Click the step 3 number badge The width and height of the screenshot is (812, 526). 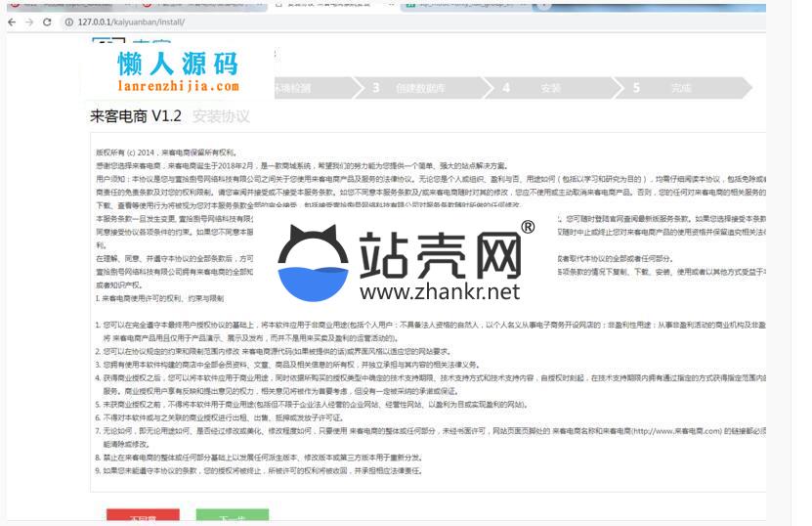376,88
